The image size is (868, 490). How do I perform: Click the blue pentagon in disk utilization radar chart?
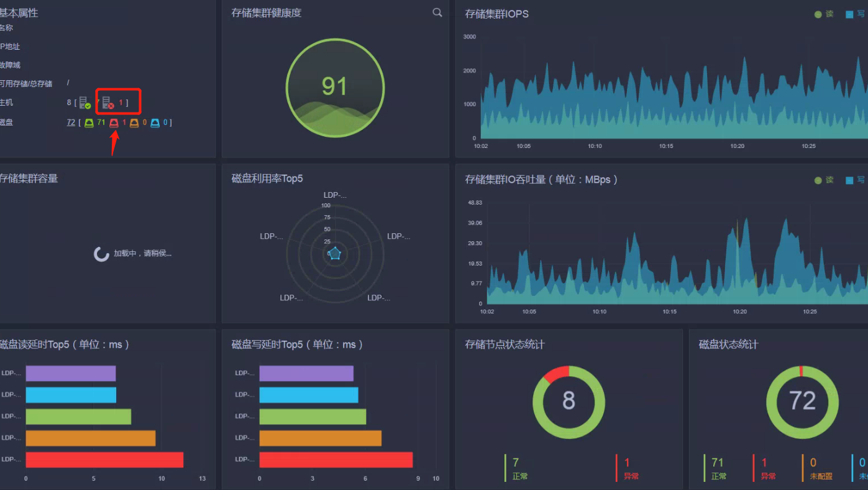point(335,253)
